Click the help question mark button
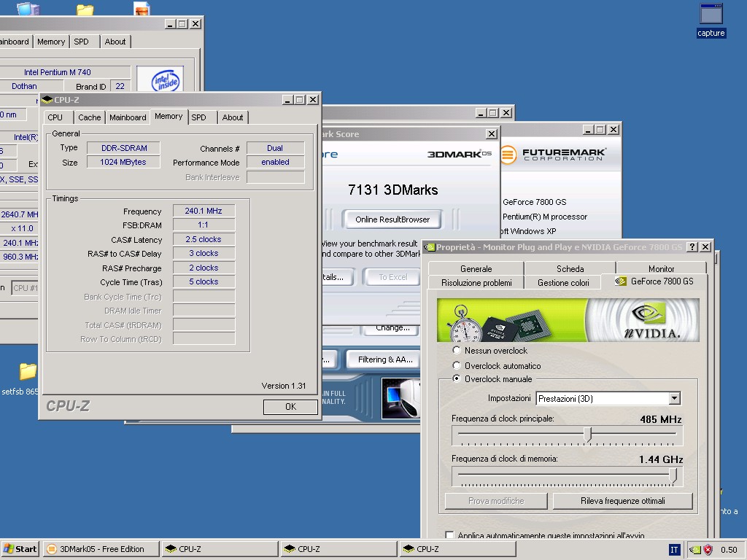This screenshot has height=560, width=747. click(x=692, y=246)
